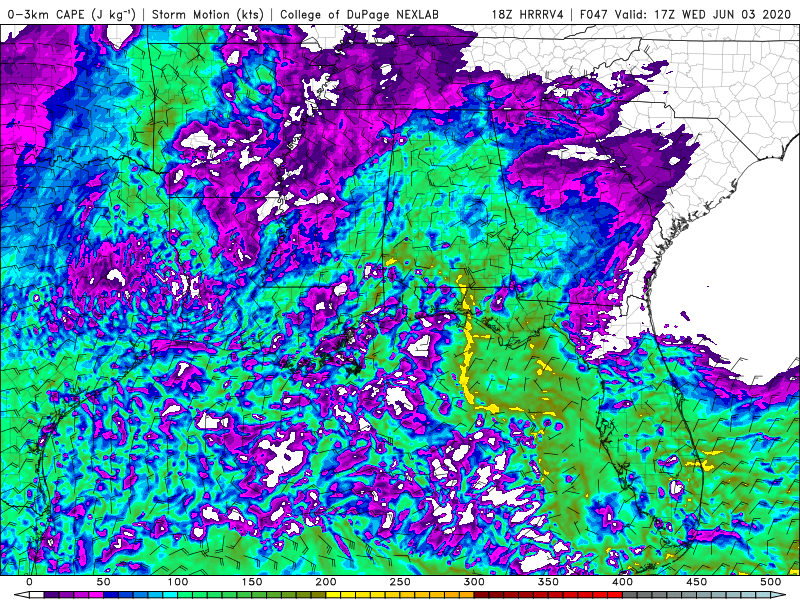Click the left arrow end of the colorbar
Viewport: 800px width, 600px height.
point(22,595)
